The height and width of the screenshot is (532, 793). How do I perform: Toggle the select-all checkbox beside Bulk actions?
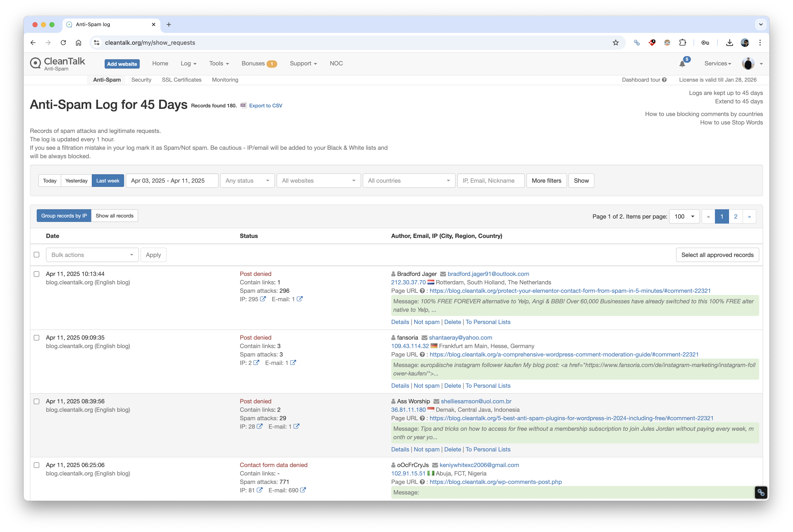point(37,254)
